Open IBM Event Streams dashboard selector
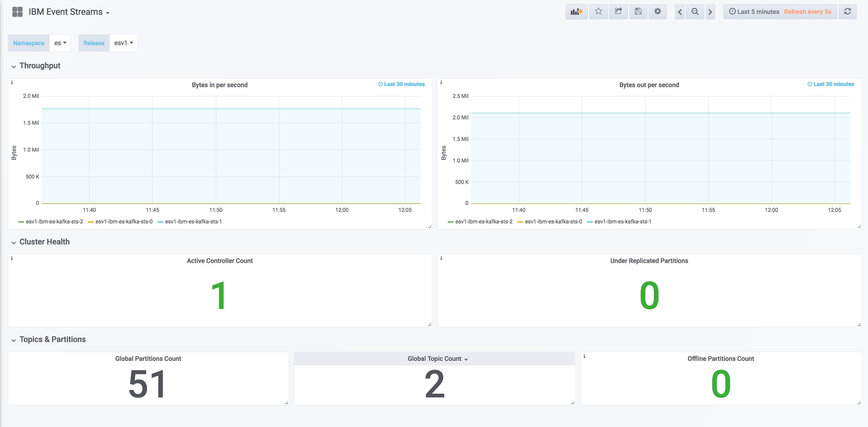 [69, 12]
